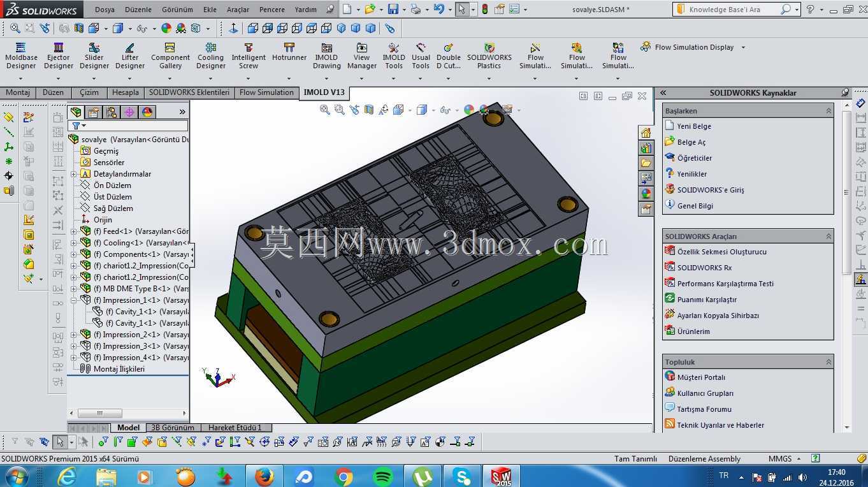The width and height of the screenshot is (868, 487).
Task: Select Montaj İlişkileri in the tree
Action: [x=119, y=369]
